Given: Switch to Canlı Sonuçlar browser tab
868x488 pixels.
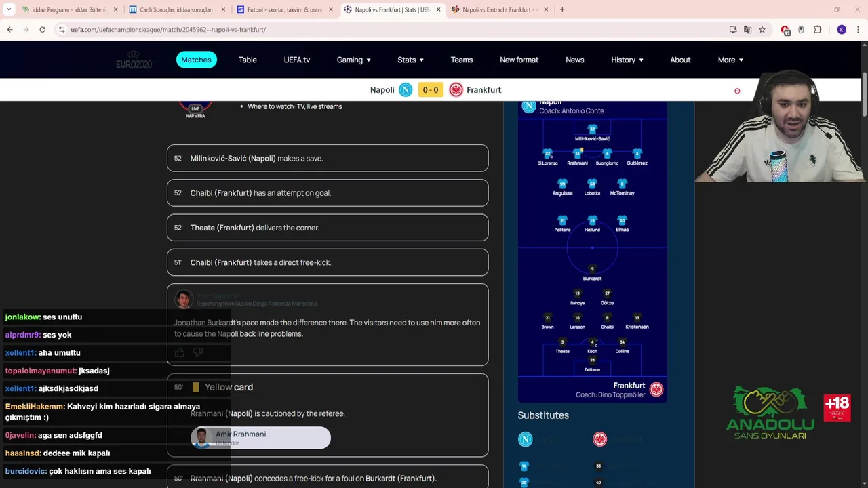Looking at the screenshot, I should point(176,9).
